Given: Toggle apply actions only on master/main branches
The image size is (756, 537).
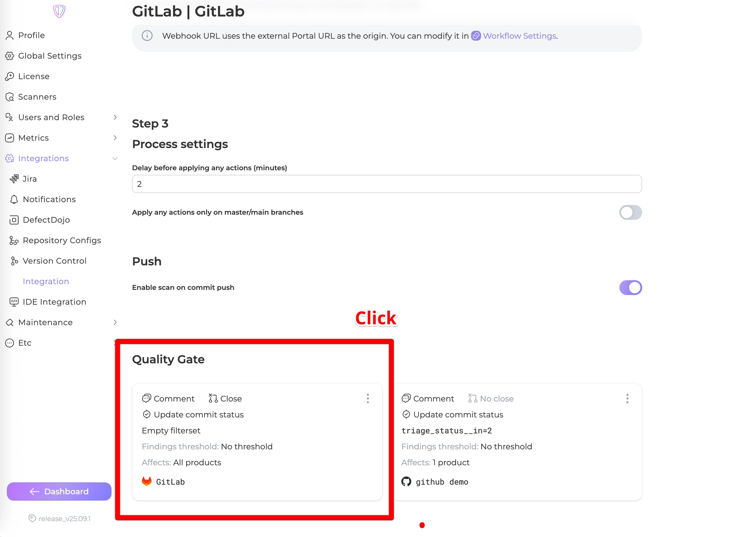Looking at the screenshot, I should [630, 212].
